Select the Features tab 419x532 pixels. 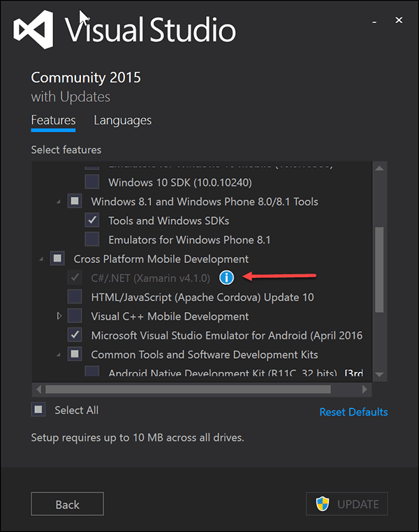click(x=53, y=121)
